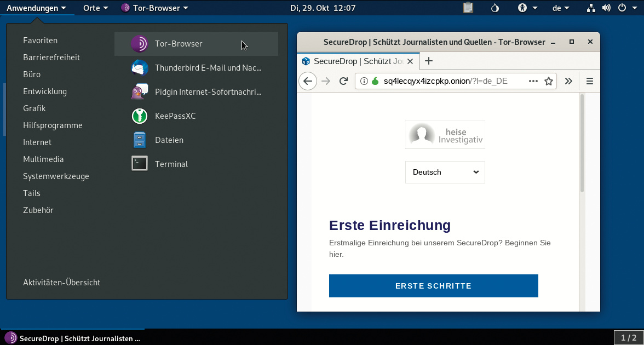Open page actions three-dots menu

[533, 81]
